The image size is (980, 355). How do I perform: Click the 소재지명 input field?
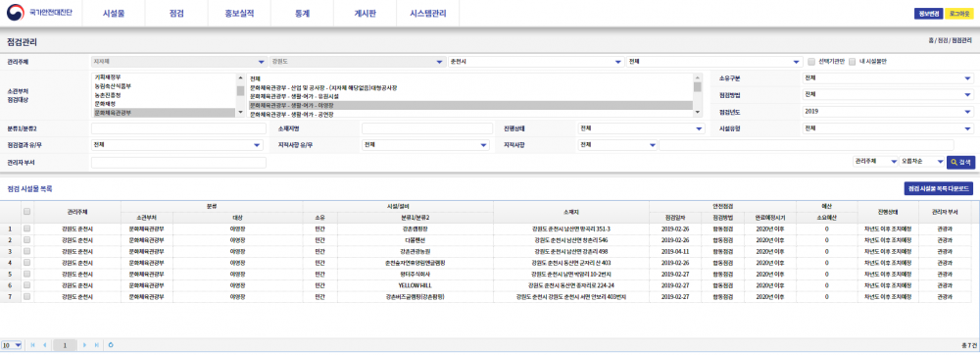point(427,128)
